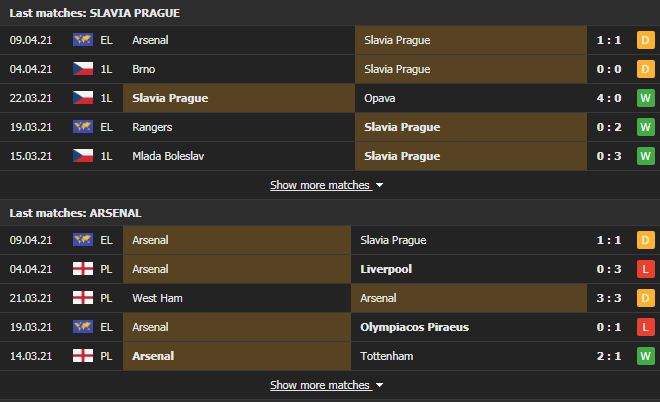660x402 pixels.
Task: Click the green W badge for the Opava match
Action: [x=646, y=98]
